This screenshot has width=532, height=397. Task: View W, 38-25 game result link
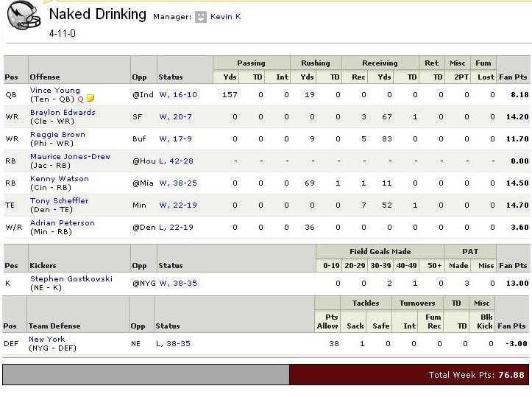[x=178, y=183]
